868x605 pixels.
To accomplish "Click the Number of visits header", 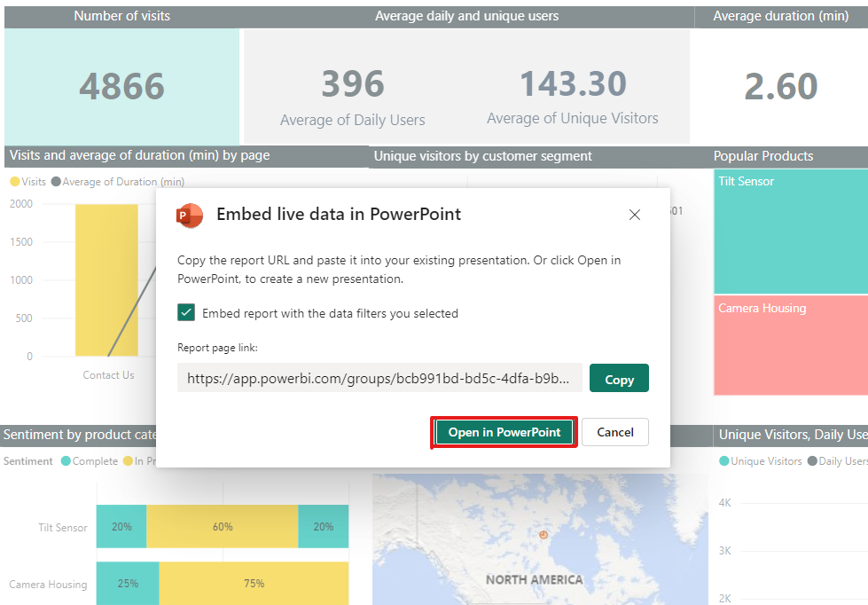I will point(121,16).
